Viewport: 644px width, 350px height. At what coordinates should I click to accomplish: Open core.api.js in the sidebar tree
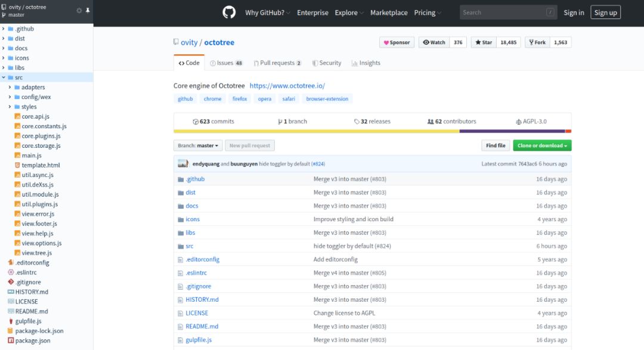tap(35, 116)
